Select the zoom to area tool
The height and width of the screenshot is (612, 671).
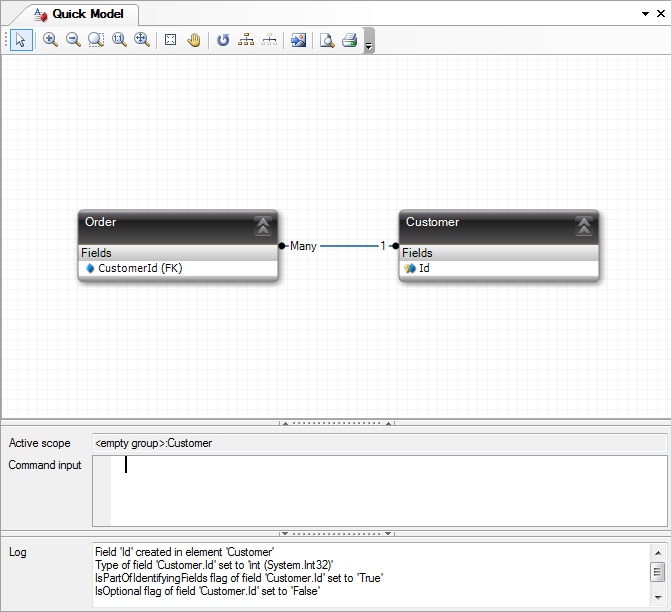pos(96,40)
